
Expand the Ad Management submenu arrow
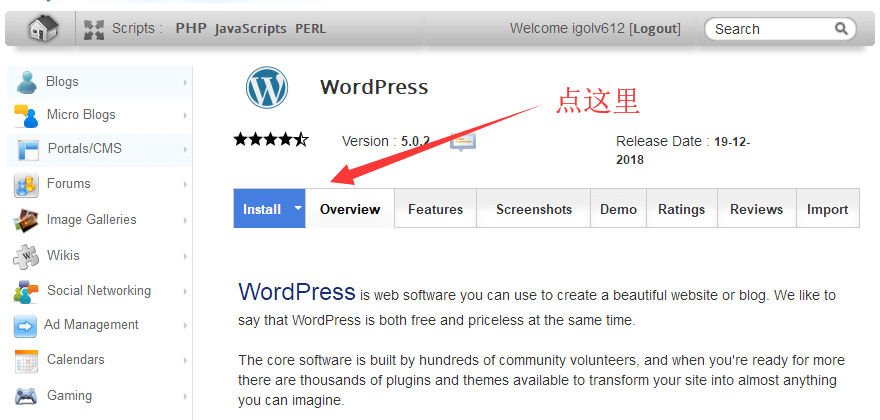185,326
